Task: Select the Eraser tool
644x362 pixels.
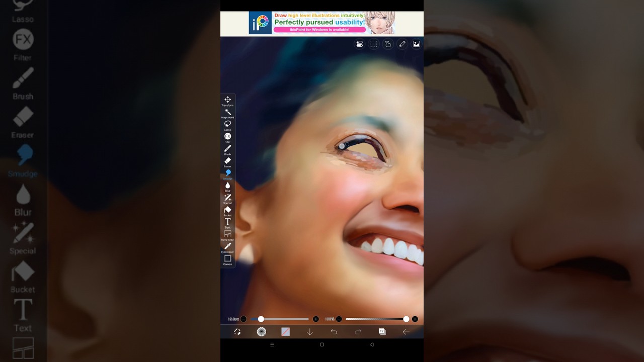Action: click(227, 162)
